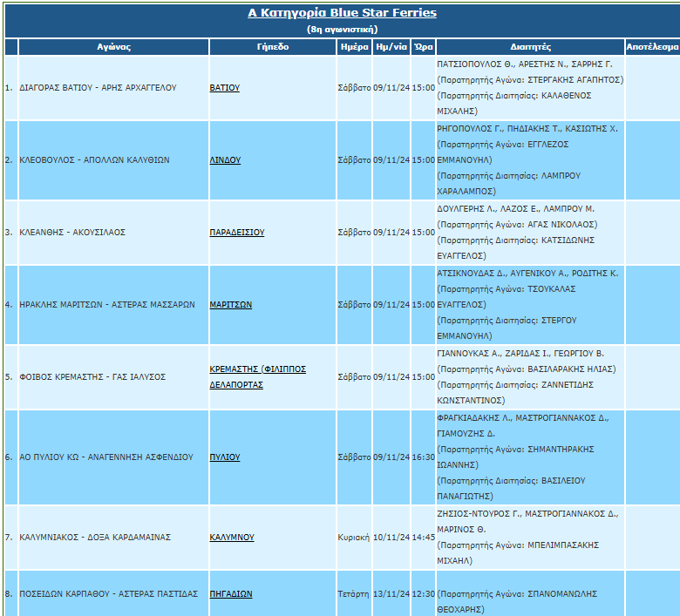Screen dimensions: 680x616
Task: Click time 12:30 in ΠΟΣΕΙΔΩΝ ΚΑΡΠΑΘΟΥ row
Action: coord(424,594)
